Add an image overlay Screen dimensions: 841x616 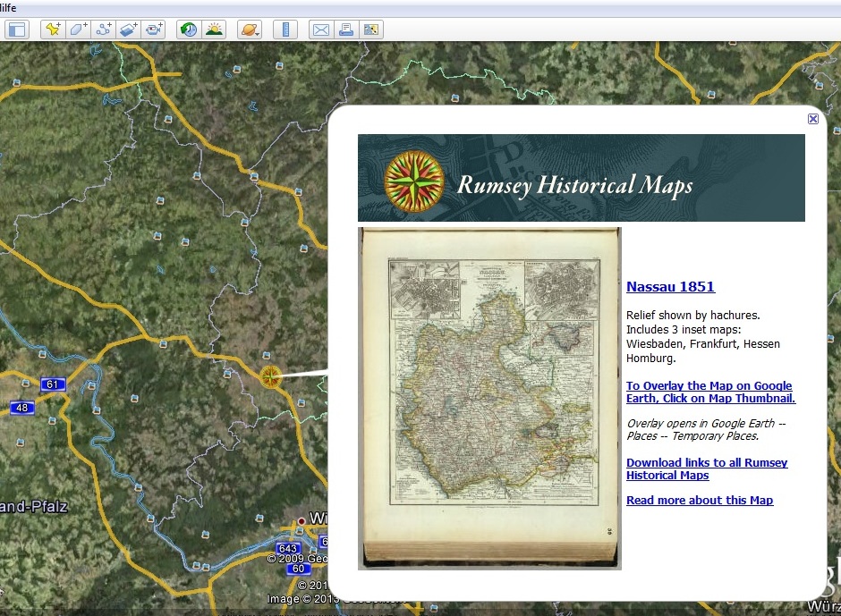tap(129, 30)
